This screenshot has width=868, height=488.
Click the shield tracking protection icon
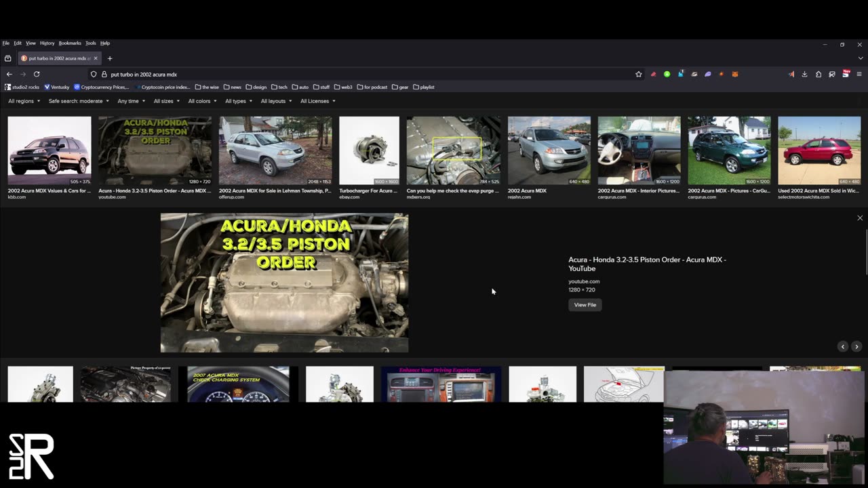[94, 74]
